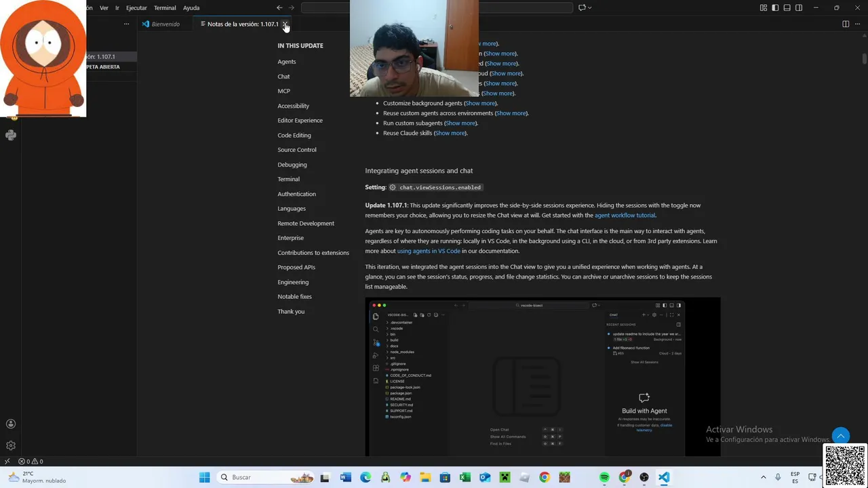Click the Windows Start button
The height and width of the screenshot is (488, 868).
click(204, 477)
